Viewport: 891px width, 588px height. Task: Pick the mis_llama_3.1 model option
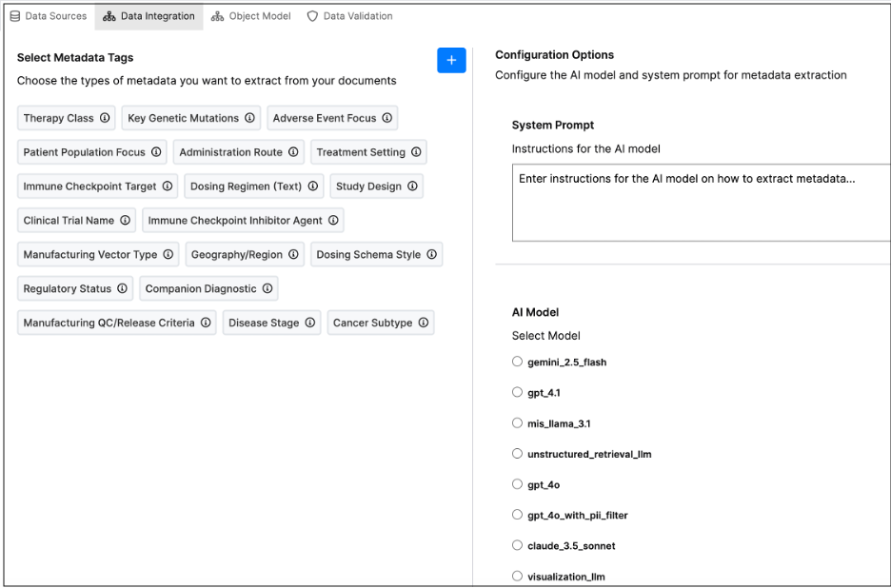(518, 423)
